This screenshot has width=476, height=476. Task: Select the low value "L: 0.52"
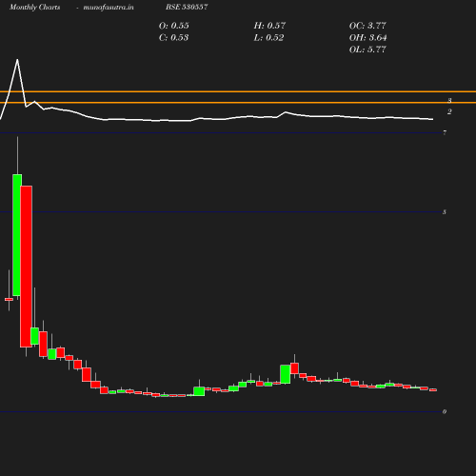click(x=268, y=38)
